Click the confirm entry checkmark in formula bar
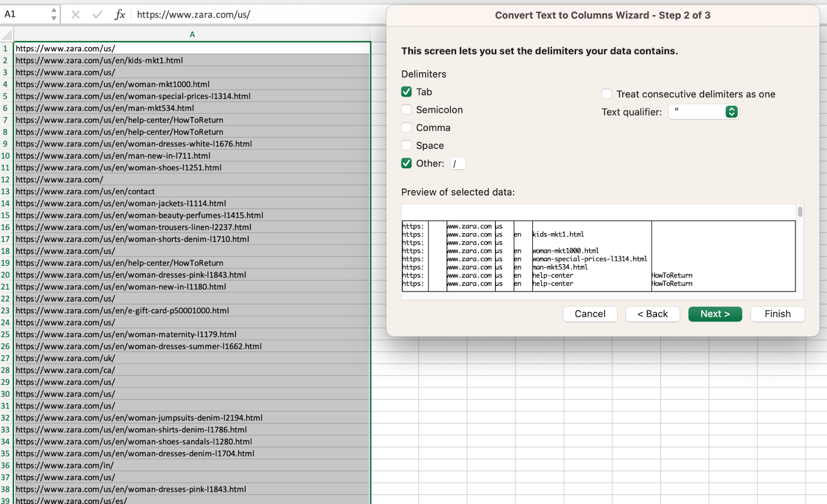Image resolution: width=827 pixels, height=504 pixels. 97,14
